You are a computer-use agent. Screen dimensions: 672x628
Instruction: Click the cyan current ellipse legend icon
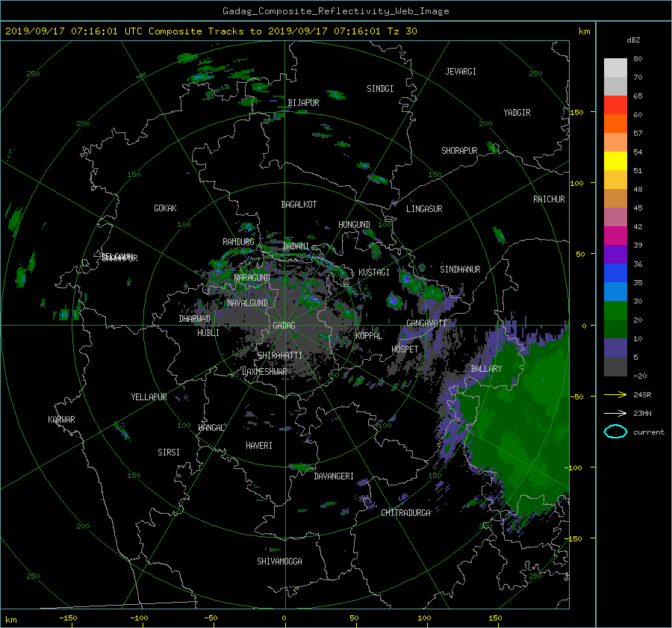[x=615, y=432]
